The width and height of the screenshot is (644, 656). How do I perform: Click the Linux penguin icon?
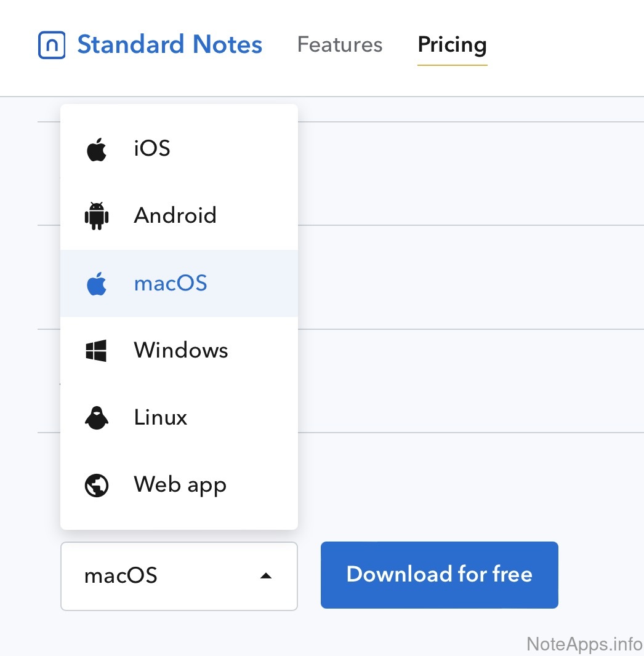pos(96,418)
